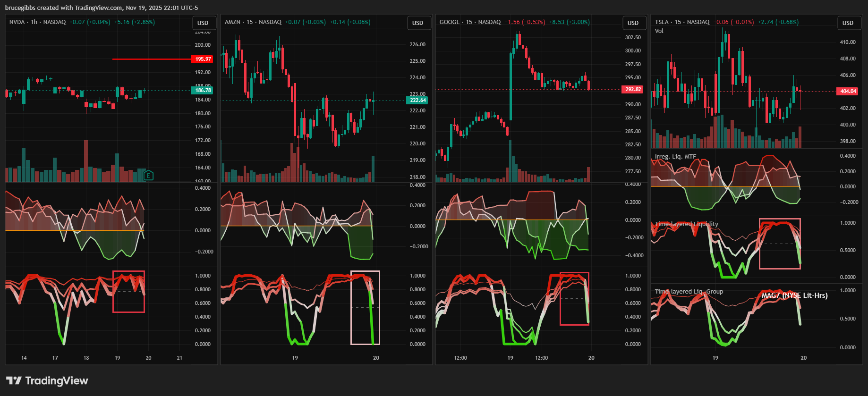This screenshot has height=396, width=868.
Task: Click the green 186.78 NVDA price label
Action: coord(203,90)
